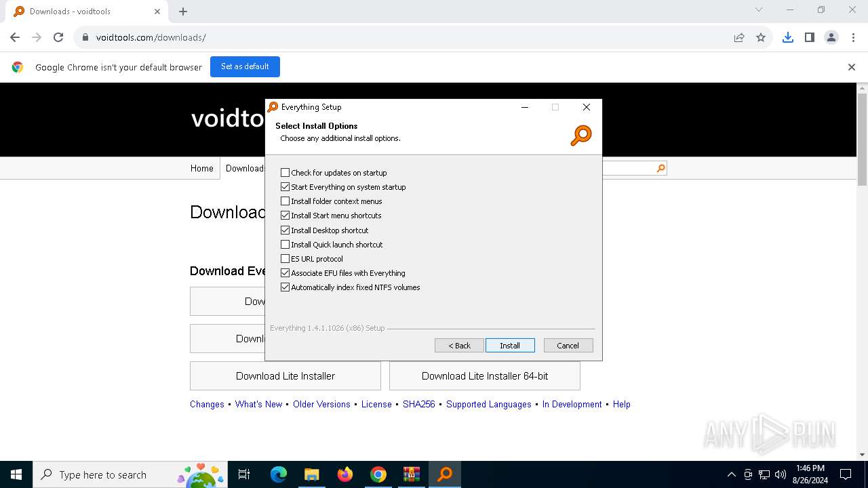This screenshot has width=868, height=488.
Task: Open Chrome profile avatar
Action: (831, 37)
